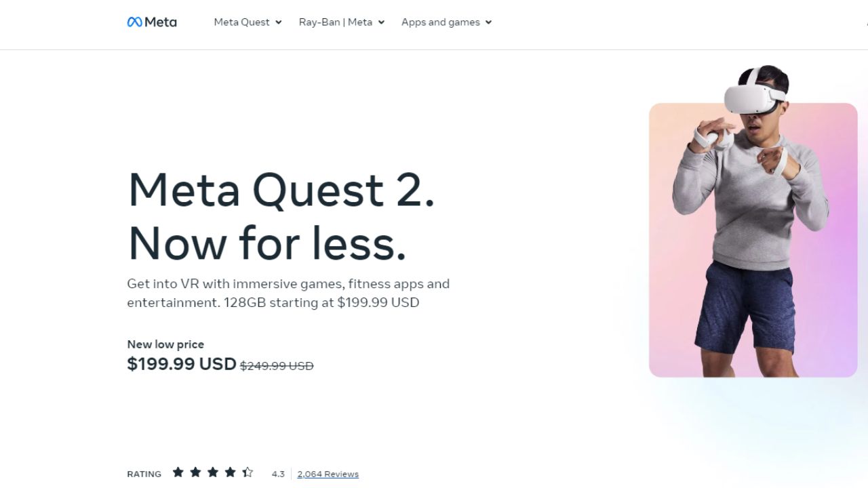Image resolution: width=868 pixels, height=488 pixels.
Task: Click the Meta logo
Action: tap(152, 22)
